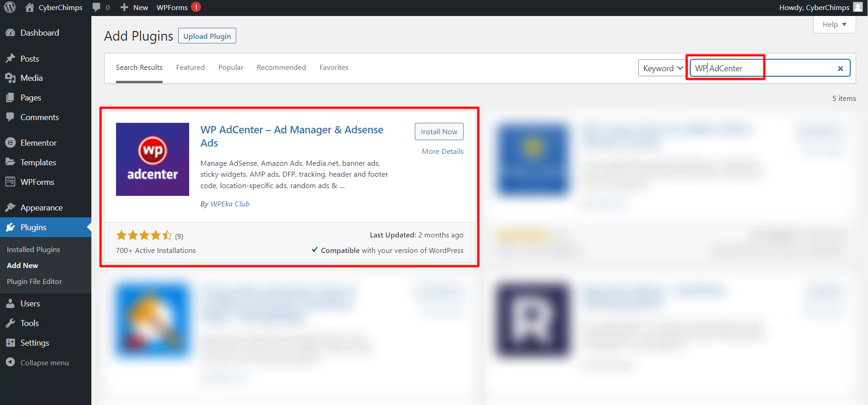Open More Details for WP AdCenter
The width and height of the screenshot is (868, 405).
coord(443,152)
